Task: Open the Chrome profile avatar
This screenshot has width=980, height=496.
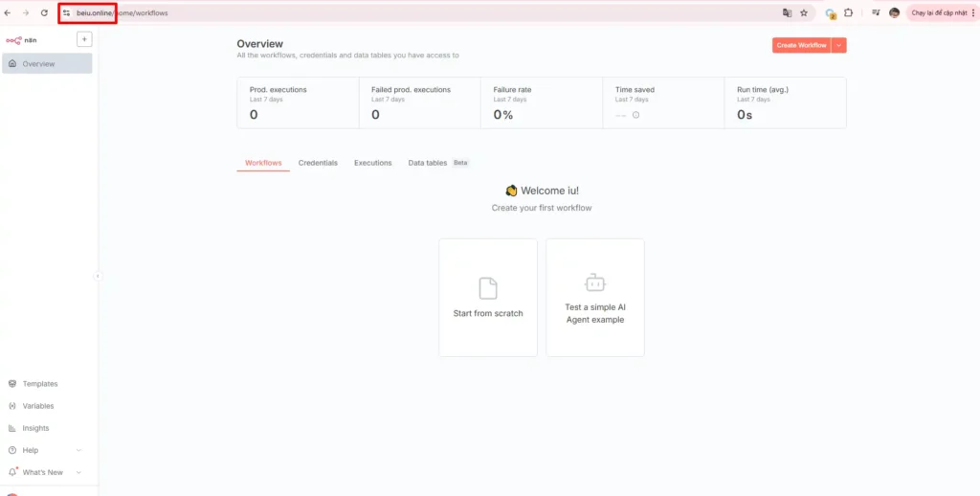Action: coord(895,12)
